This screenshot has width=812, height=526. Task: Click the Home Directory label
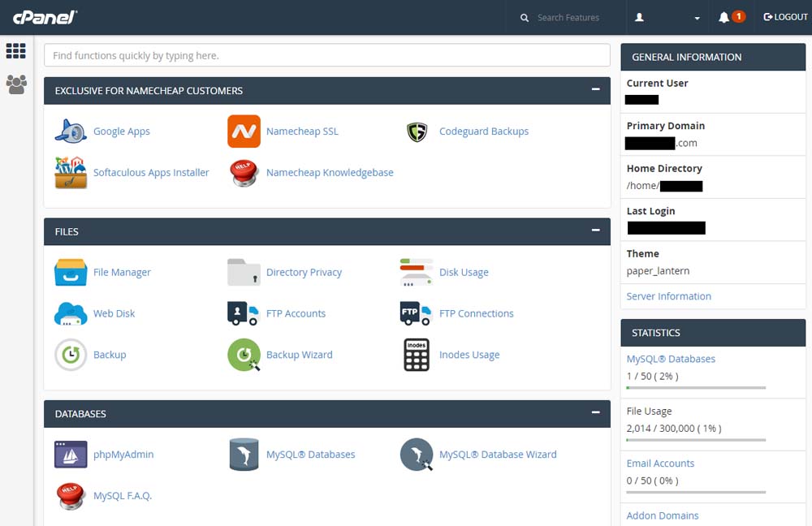664,168
